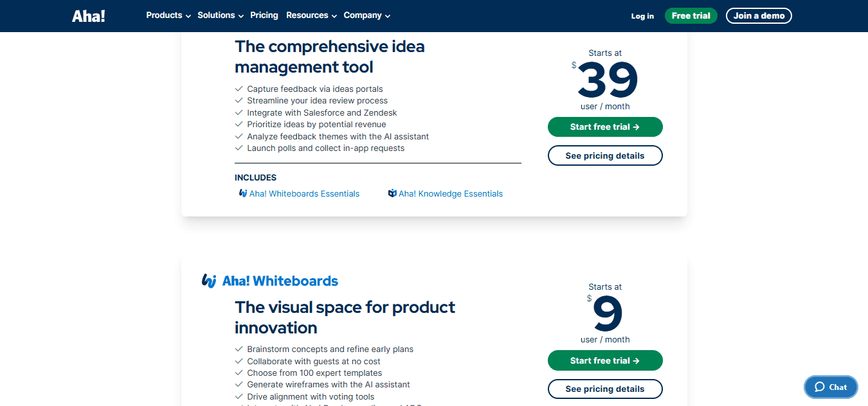Click the Join a demo button
868x406 pixels.
(x=759, y=15)
